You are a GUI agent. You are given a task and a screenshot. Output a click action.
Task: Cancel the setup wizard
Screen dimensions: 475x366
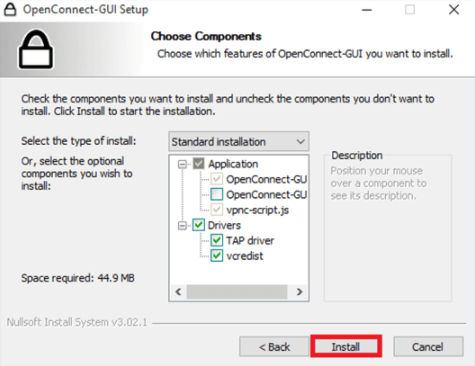(x=428, y=347)
